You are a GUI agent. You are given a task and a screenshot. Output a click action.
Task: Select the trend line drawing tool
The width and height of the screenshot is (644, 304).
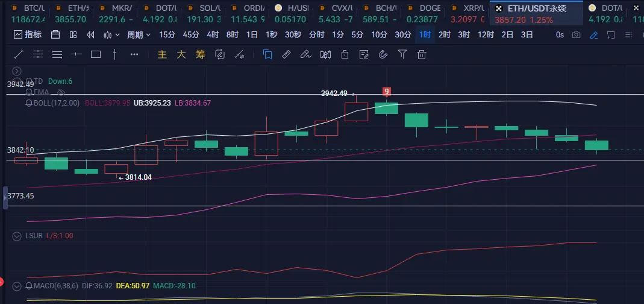point(19,54)
